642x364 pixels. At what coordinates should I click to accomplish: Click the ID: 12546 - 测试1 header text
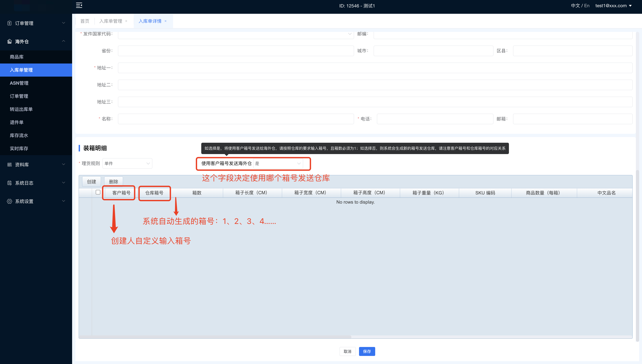(357, 6)
